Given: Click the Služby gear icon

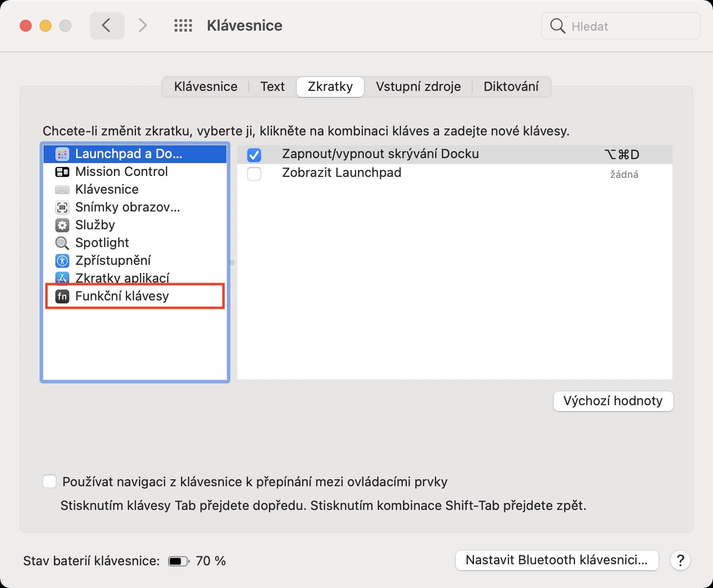Looking at the screenshot, I should point(62,225).
